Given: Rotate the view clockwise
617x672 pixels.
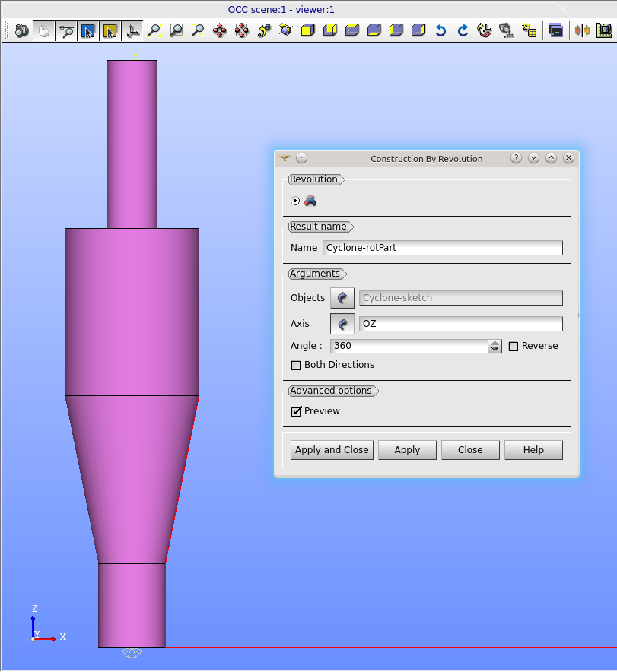Looking at the screenshot, I should [x=463, y=30].
